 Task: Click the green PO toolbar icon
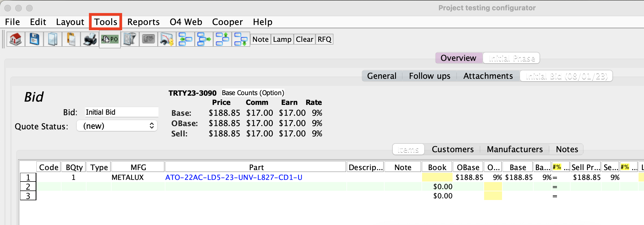110,39
